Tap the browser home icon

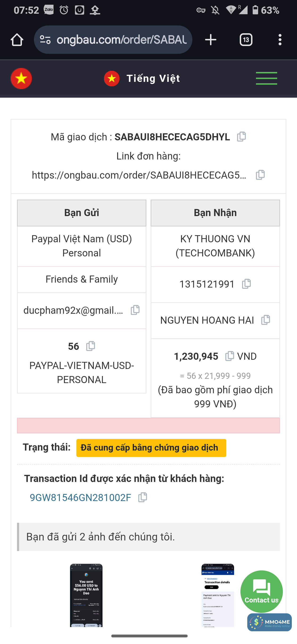point(17,40)
